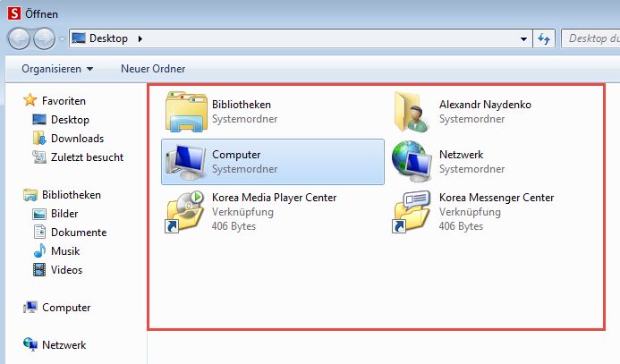Click the Korea Messenger Center name
Screen dimensions: 620x364
pyautogui.click(x=497, y=198)
